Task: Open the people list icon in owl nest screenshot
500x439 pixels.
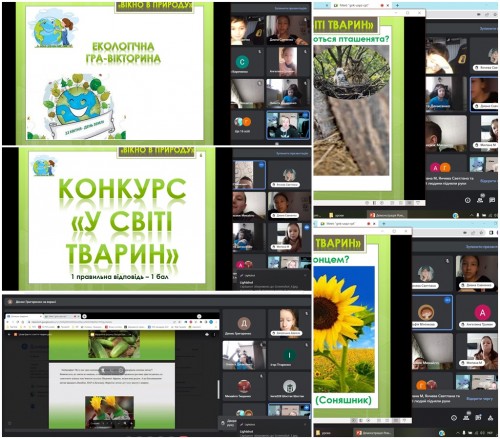Action: (x=480, y=199)
